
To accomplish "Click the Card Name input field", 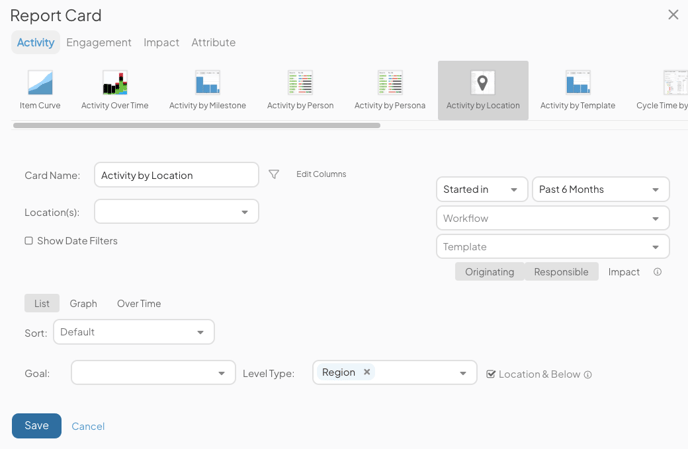I will (176, 175).
